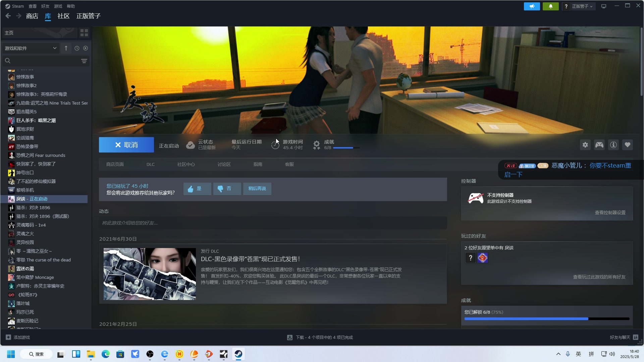Open the DLC news thumbnail image
The image size is (644, 362).
point(150,274)
